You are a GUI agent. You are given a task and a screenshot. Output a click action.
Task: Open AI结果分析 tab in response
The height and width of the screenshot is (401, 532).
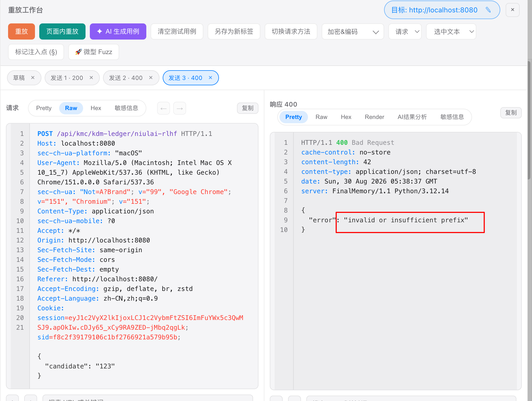pos(412,117)
